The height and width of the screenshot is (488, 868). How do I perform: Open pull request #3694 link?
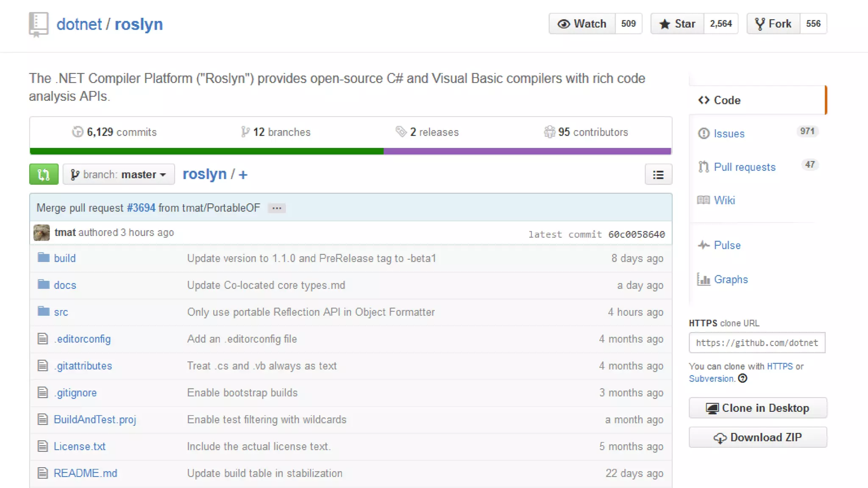coord(141,208)
